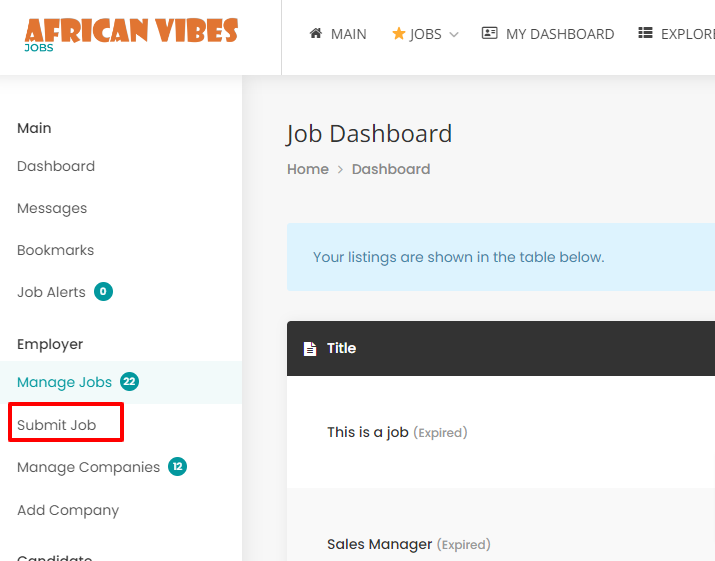
Task: Click the Home breadcrumb link
Action: pyautogui.click(x=308, y=169)
